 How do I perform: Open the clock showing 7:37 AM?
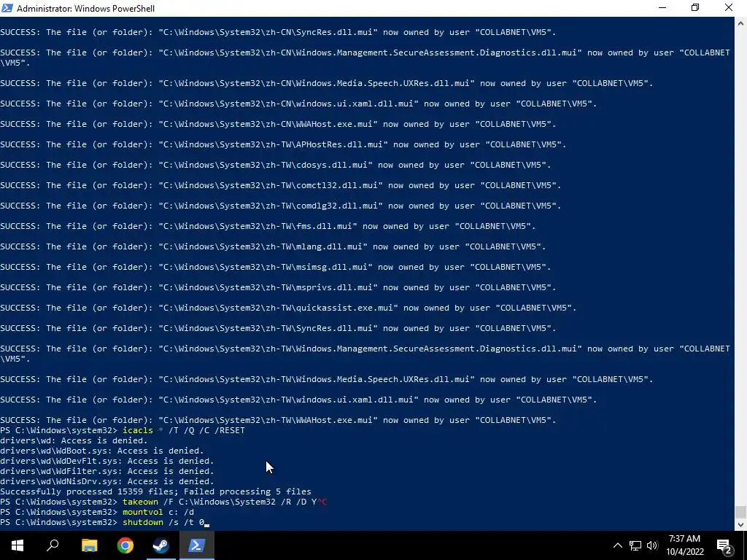684,545
